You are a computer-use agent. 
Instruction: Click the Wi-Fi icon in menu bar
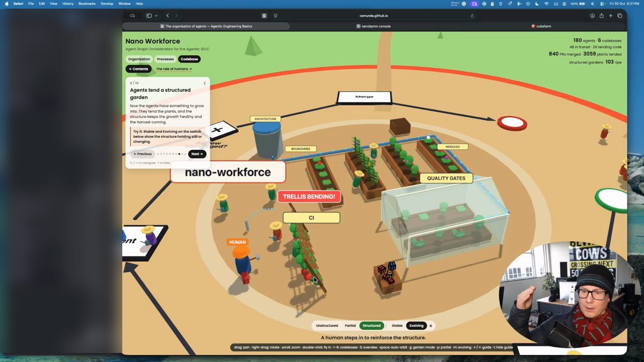546,4
